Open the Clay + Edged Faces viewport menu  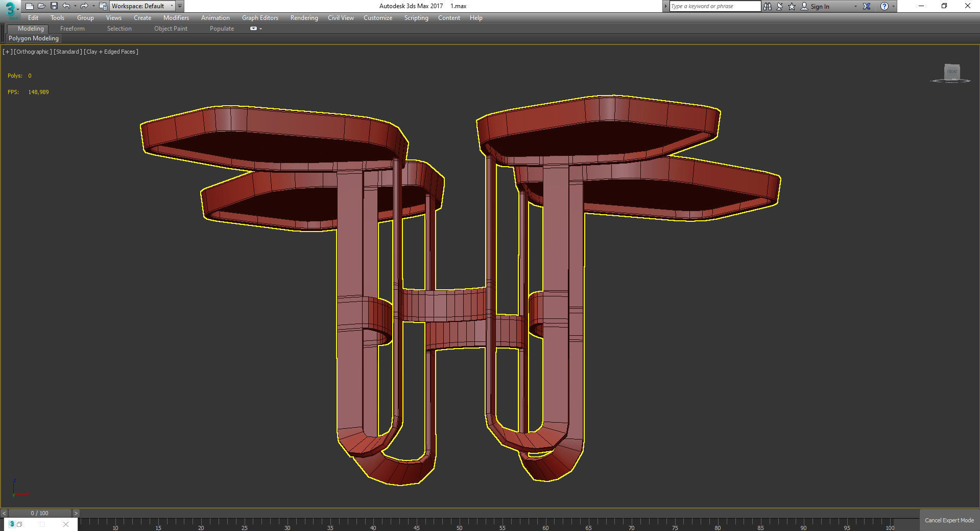pos(111,52)
